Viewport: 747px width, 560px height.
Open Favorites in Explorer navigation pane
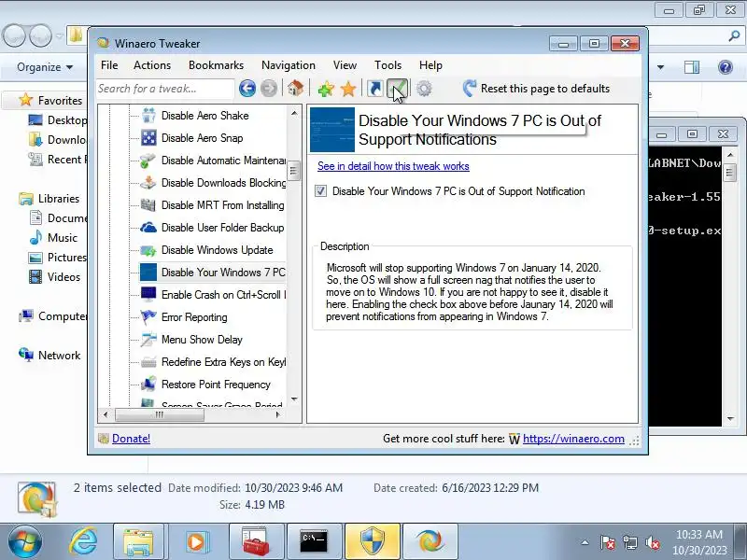60,101
